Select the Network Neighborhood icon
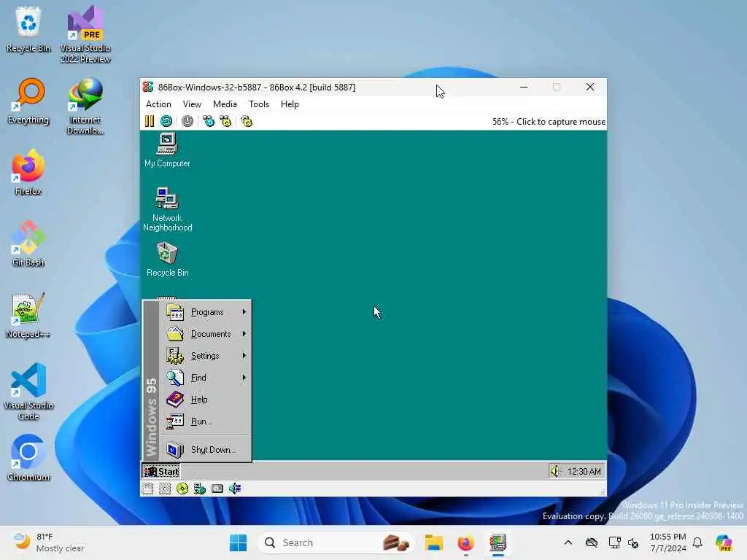The width and height of the screenshot is (747, 560). [167, 209]
